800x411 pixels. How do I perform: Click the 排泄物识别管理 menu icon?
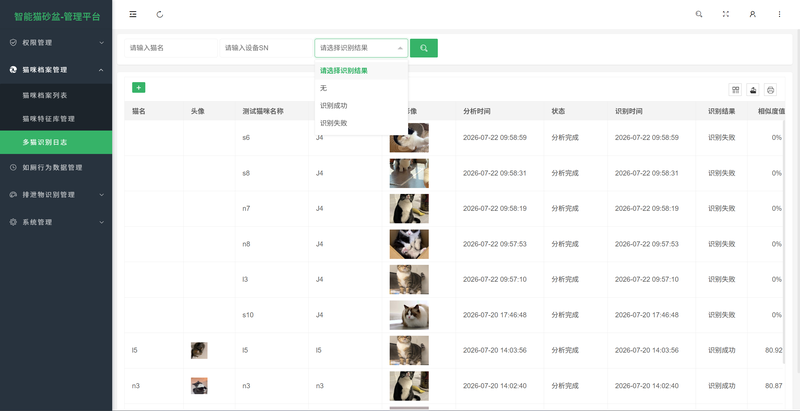(13, 194)
